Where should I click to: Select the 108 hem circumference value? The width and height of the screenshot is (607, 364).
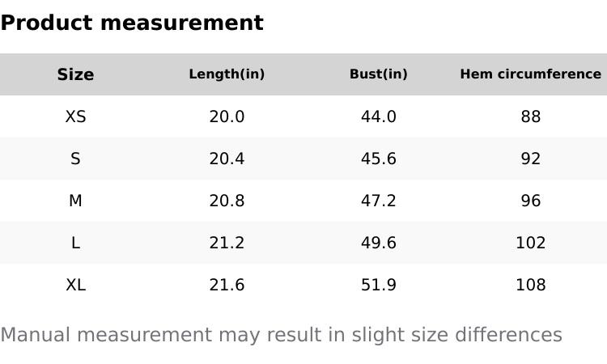530,285
